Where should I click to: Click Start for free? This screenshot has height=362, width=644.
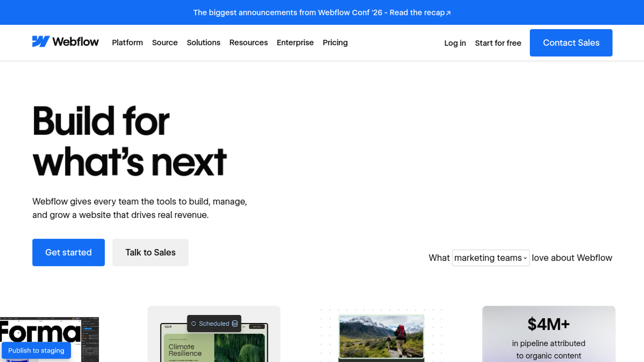point(498,43)
